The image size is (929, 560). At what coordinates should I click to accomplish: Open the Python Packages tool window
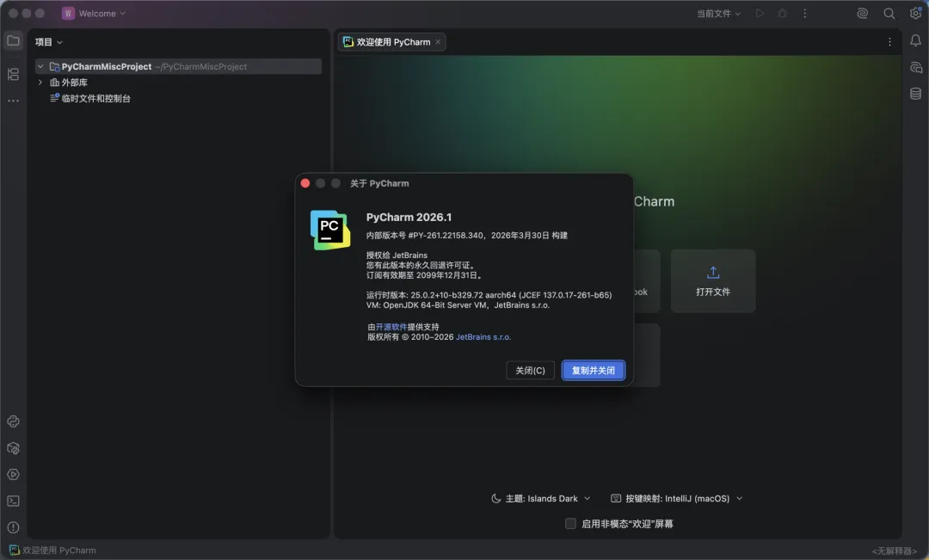[x=13, y=448]
